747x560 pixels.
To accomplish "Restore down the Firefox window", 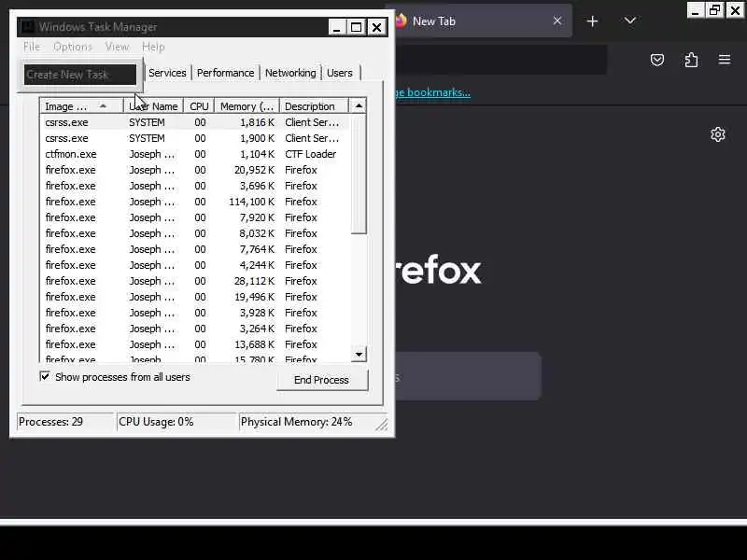I will pos(714,10).
